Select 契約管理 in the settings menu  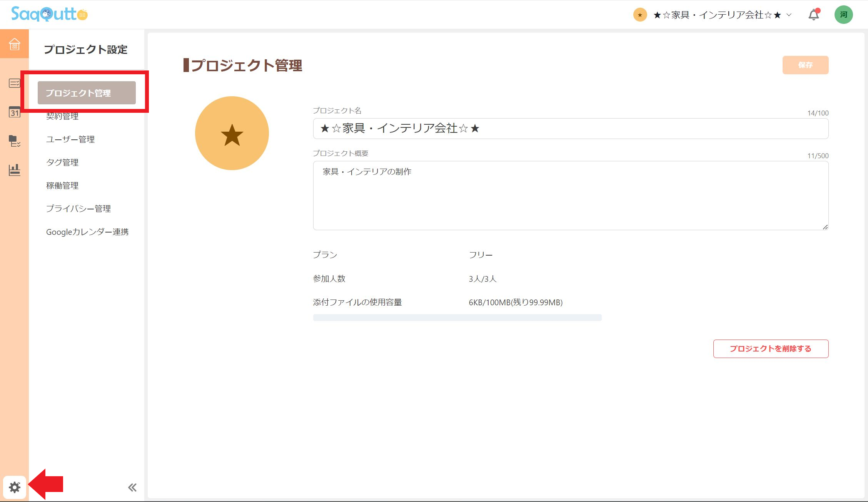pos(63,116)
